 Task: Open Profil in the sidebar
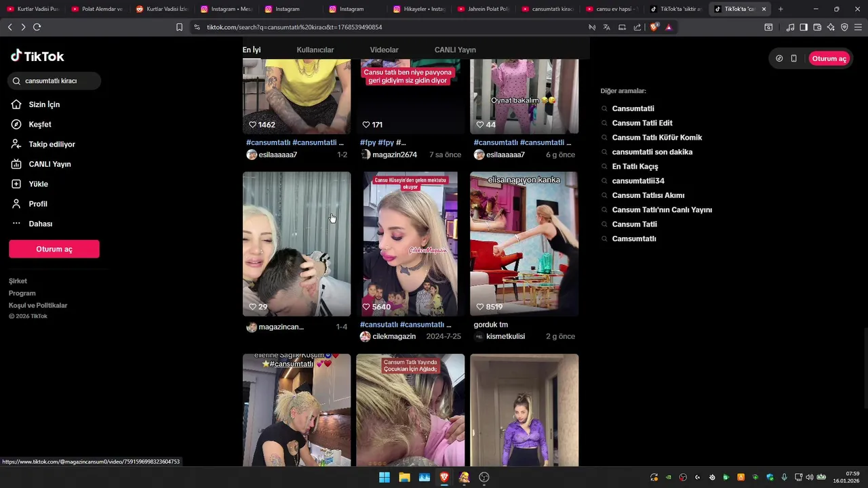(38, 204)
